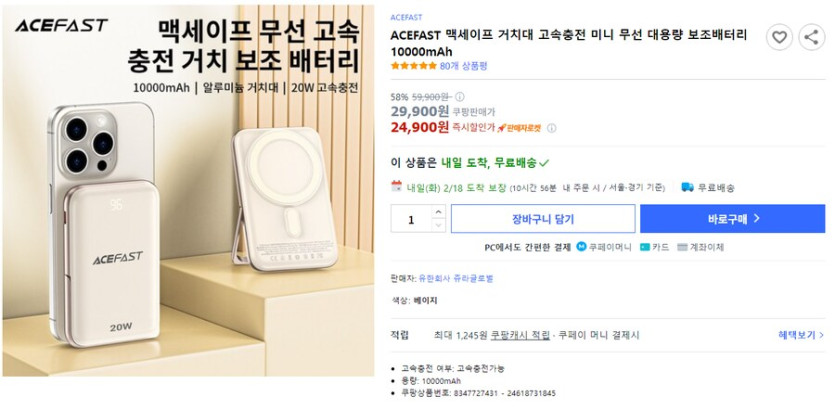
Task: Click the quantity input field
Action: pyautogui.click(x=411, y=219)
